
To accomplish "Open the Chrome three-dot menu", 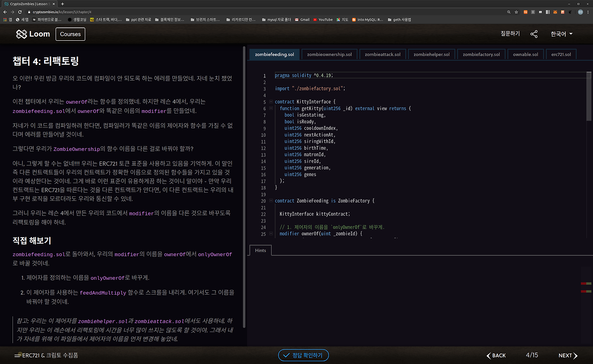I will tap(588, 12).
